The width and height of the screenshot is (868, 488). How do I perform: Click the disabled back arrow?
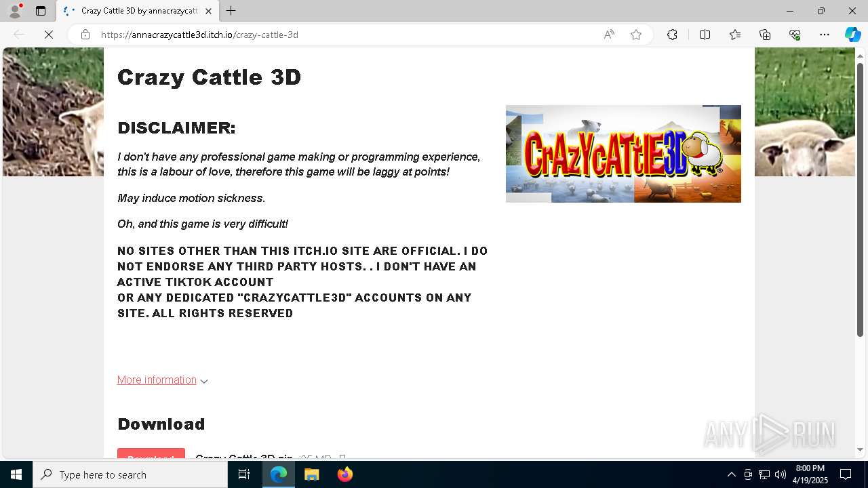tap(19, 35)
